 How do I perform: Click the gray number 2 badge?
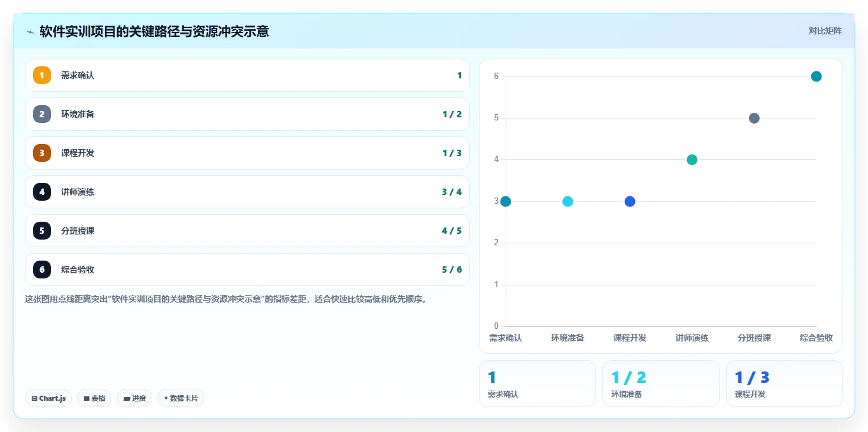pyautogui.click(x=42, y=114)
